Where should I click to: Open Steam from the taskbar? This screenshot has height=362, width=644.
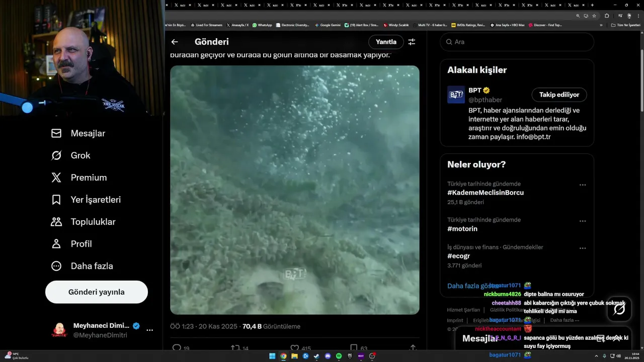click(x=316, y=356)
